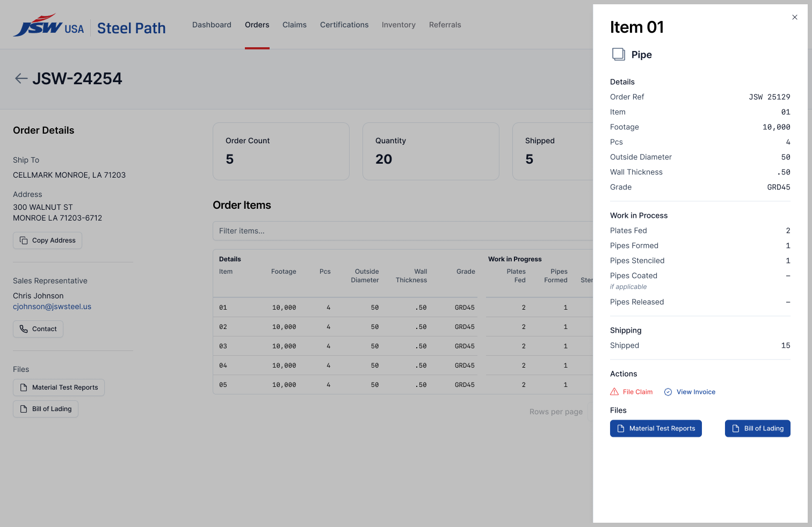Viewport: 812px width, 527px height.
Task: Switch to the Inventory tab
Action: click(x=398, y=25)
